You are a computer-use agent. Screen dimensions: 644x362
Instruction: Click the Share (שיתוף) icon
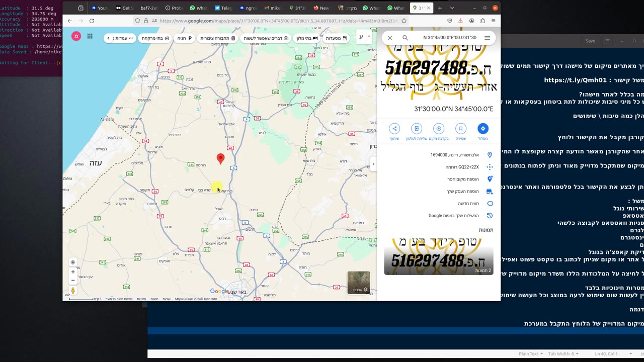pos(394,128)
